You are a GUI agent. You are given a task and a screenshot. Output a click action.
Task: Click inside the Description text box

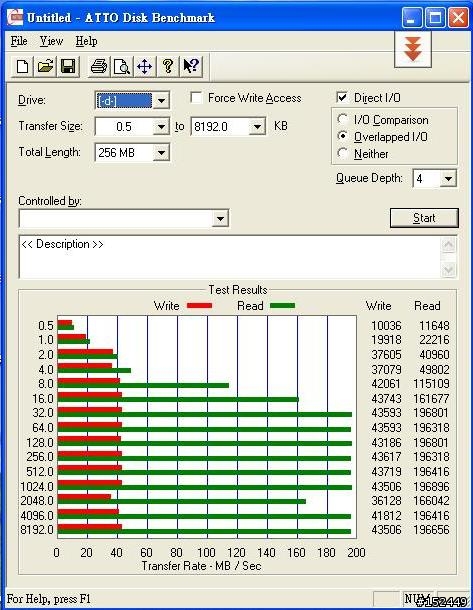coord(229,257)
